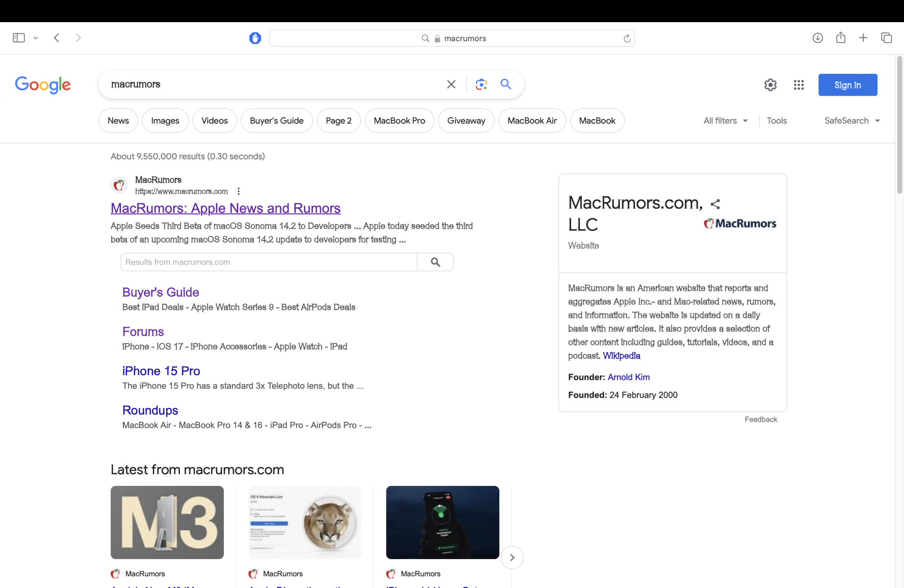Open the privacy shield report icon
The image size is (904, 588).
pos(255,38)
